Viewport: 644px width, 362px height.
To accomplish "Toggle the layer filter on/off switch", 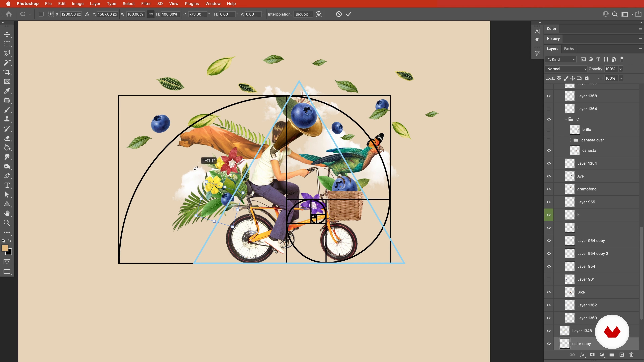I will [622, 59].
